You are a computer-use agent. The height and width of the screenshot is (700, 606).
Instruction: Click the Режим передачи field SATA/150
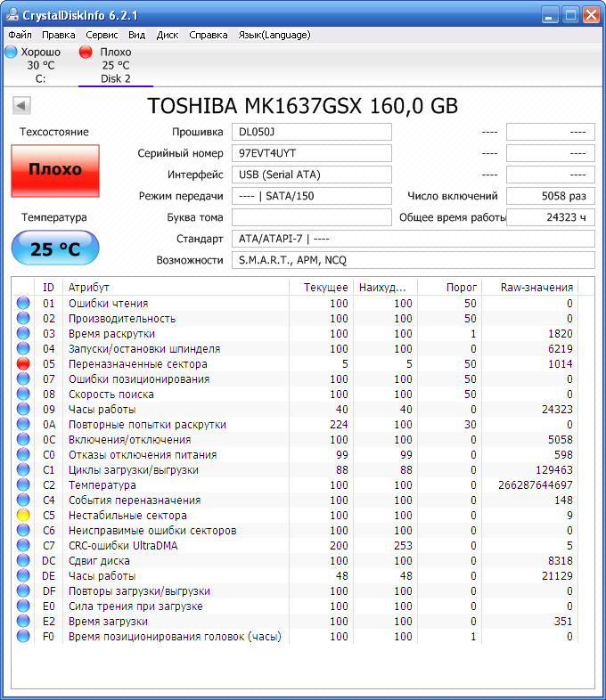(312, 196)
